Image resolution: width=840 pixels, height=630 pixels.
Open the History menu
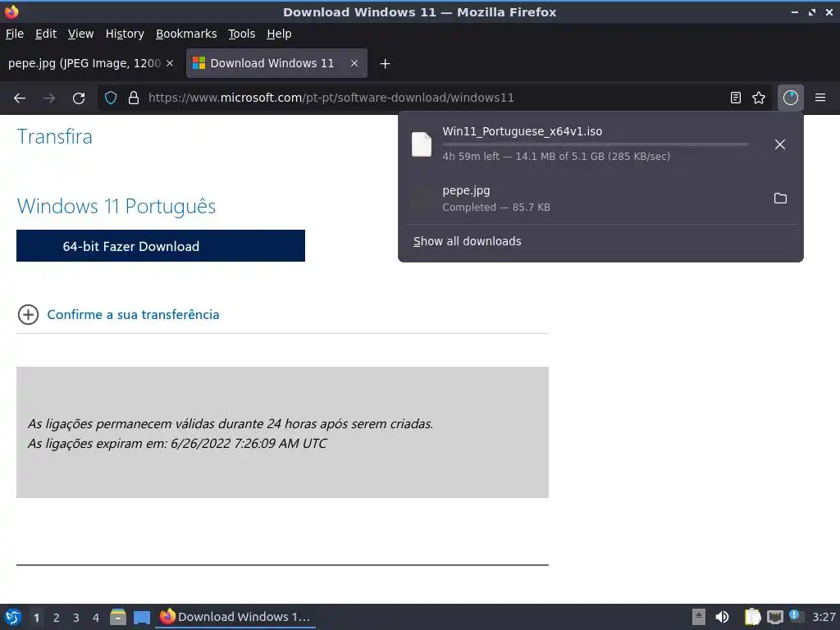[125, 34]
